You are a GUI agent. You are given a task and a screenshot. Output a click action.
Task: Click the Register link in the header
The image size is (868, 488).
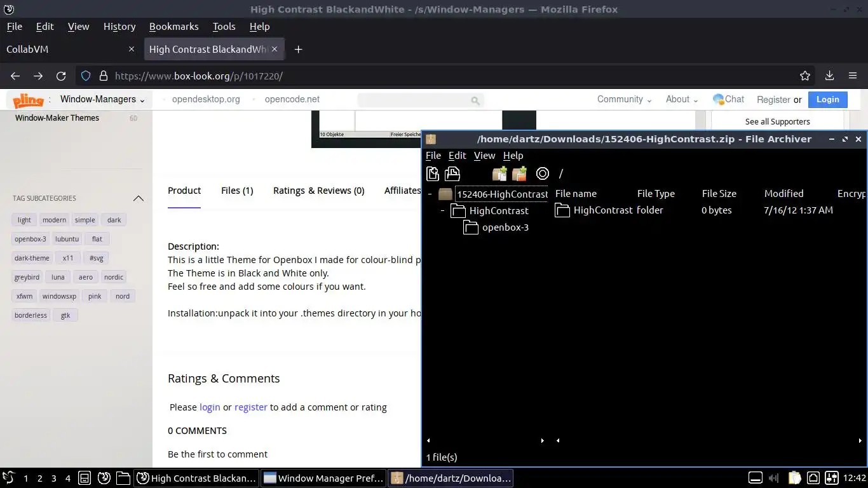[773, 100]
